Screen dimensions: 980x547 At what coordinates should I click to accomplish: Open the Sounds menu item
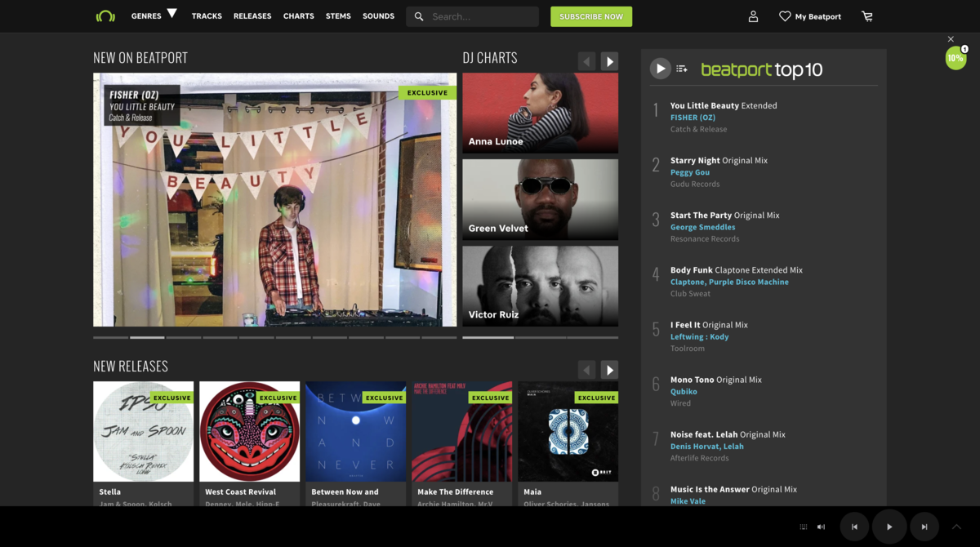[x=378, y=16]
